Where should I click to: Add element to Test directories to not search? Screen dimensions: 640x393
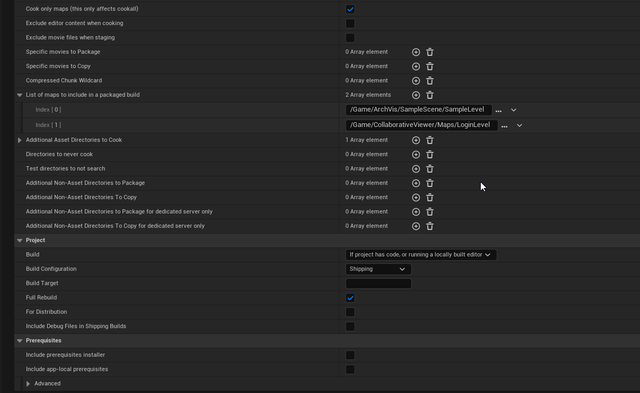[x=416, y=169]
